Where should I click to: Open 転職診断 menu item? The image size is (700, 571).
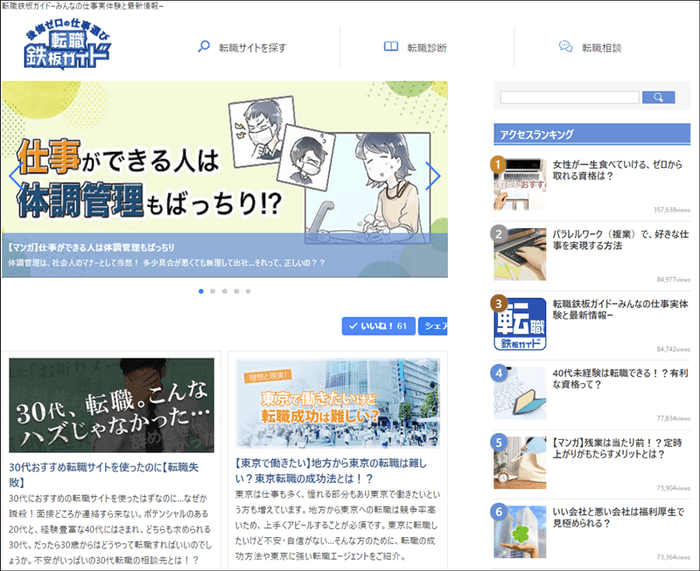pyautogui.click(x=427, y=48)
